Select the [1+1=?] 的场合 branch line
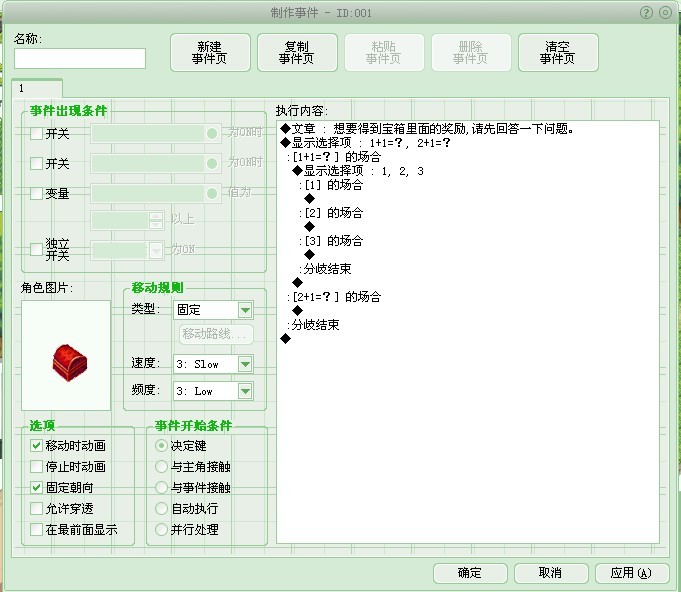The height and width of the screenshot is (592, 681). pyautogui.click(x=334, y=157)
